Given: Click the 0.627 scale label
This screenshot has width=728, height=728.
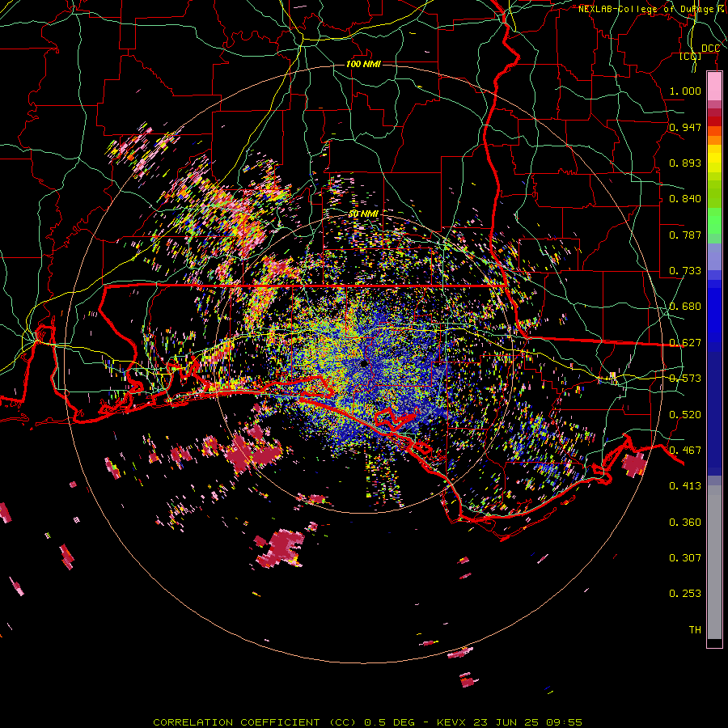Looking at the screenshot, I should 685,343.
